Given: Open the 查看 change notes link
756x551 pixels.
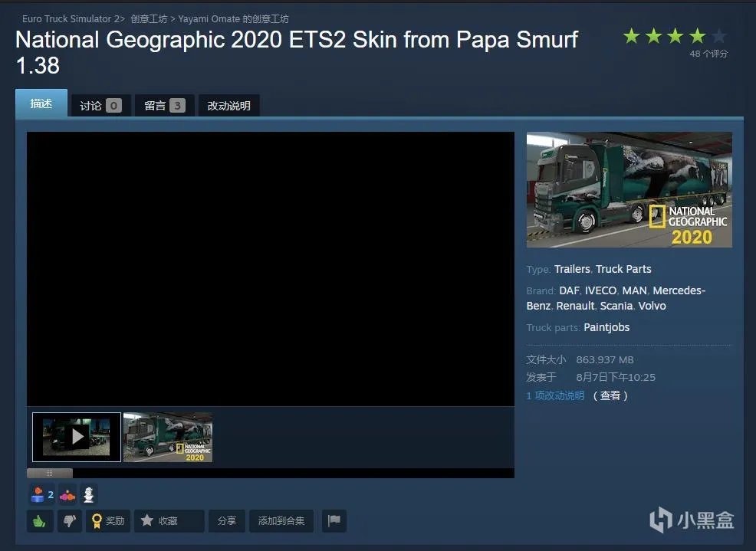Looking at the screenshot, I should coord(610,395).
